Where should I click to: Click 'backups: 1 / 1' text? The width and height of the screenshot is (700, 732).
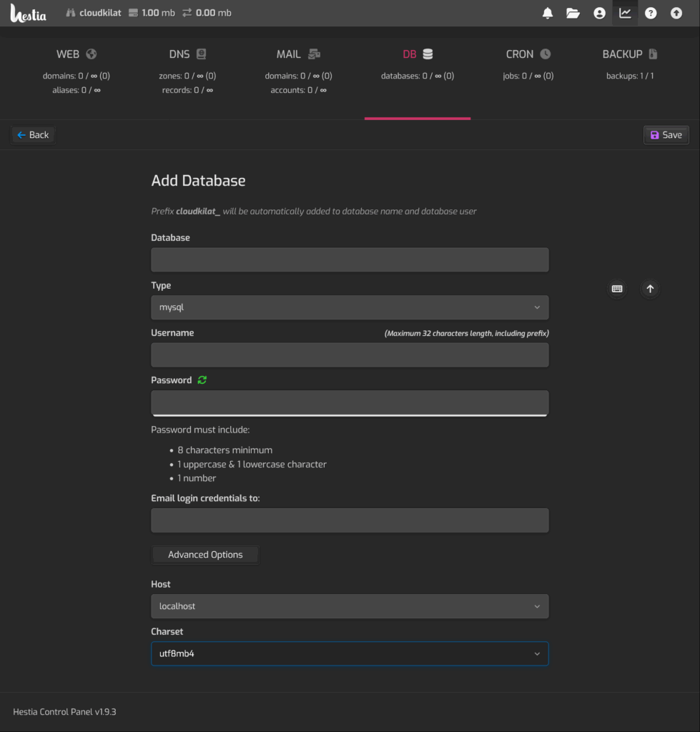point(630,76)
